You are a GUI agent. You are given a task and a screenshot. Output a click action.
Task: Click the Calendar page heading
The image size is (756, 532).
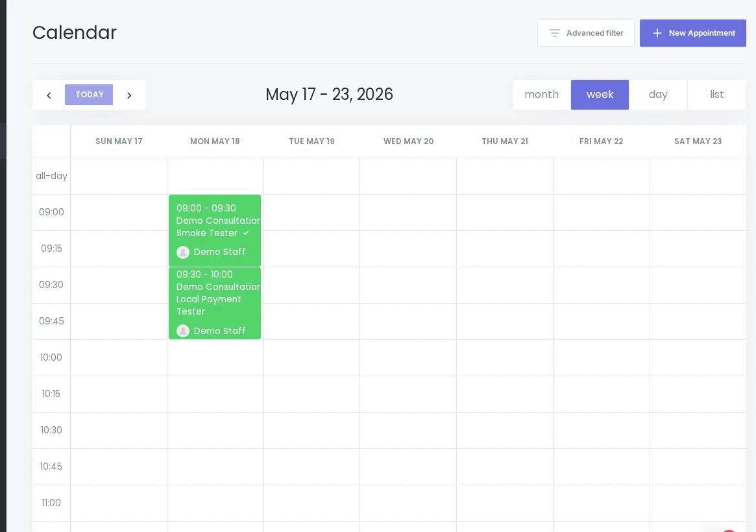coord(74,33)
